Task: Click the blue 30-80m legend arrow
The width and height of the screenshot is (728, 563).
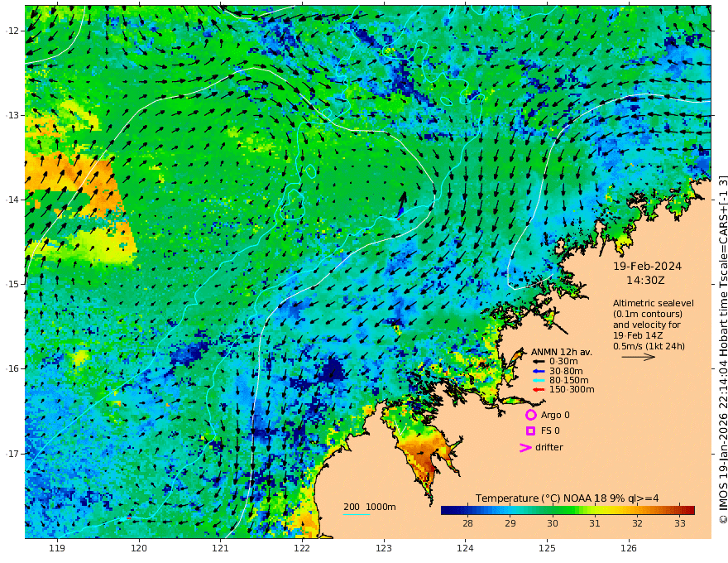Action: (x=539, y=371)
